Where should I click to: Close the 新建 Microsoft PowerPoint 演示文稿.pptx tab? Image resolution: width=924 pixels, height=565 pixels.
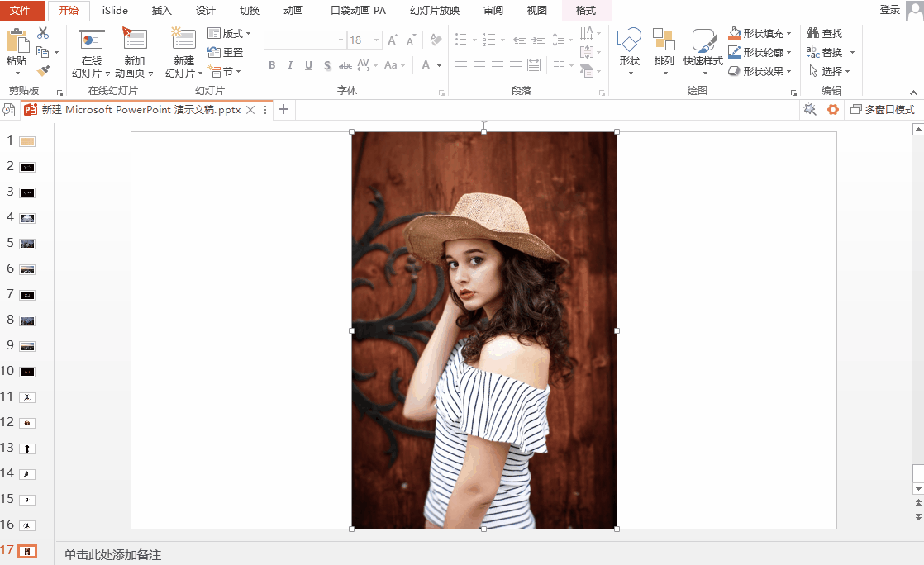250,110
